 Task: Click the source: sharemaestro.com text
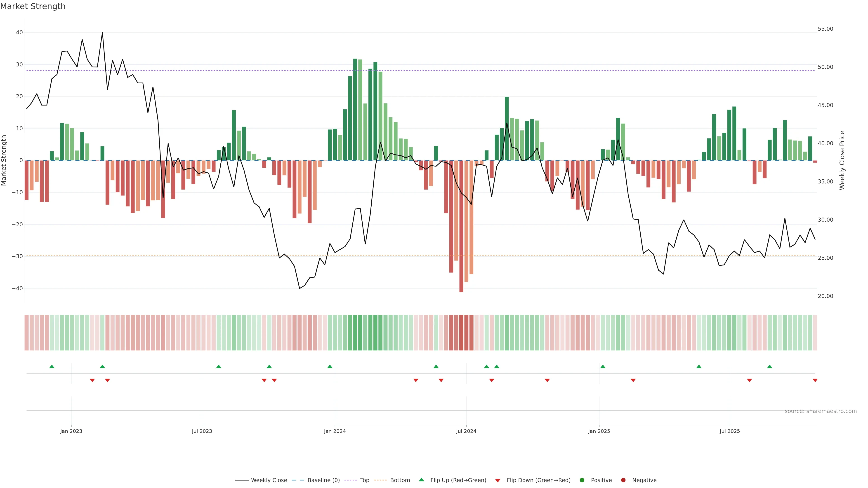[x=821, y=411]
